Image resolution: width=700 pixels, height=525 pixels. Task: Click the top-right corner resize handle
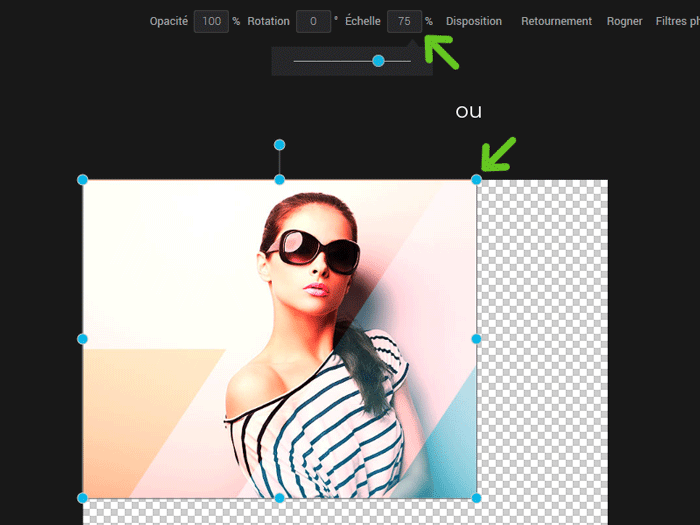(476, 180)
